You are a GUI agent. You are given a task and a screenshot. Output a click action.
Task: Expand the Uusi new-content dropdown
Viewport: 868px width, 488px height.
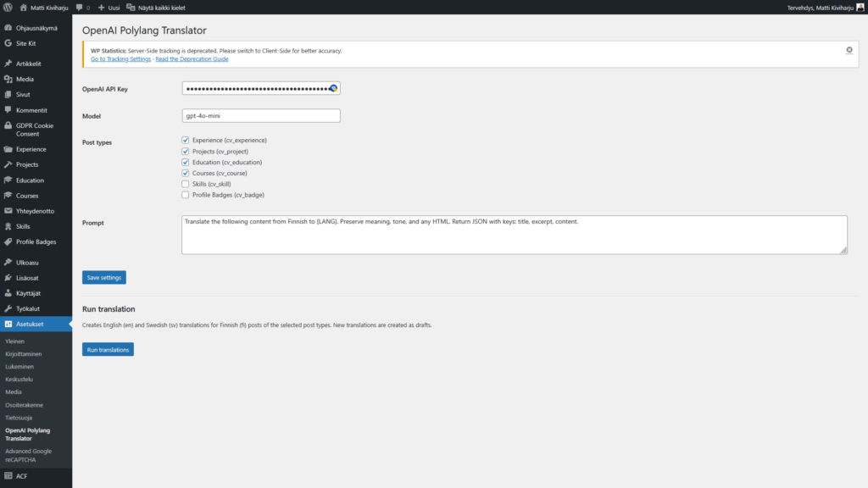[x=108, y=8]
